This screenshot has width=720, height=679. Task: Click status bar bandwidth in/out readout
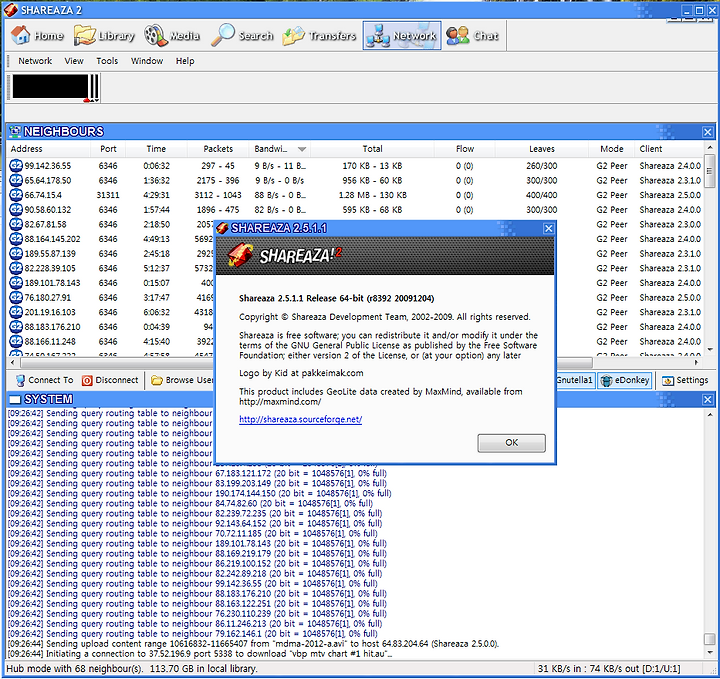(609, 669)
